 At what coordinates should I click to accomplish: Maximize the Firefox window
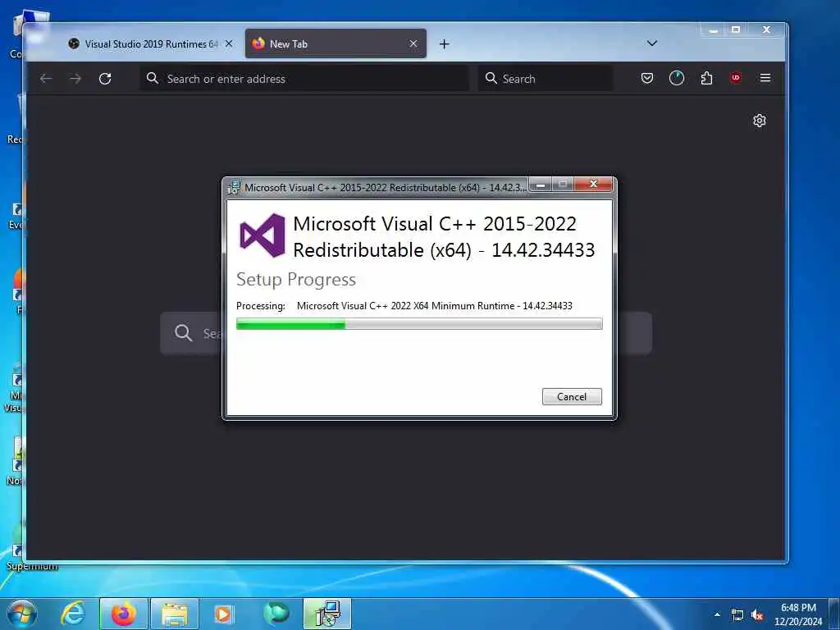point(736,30)
